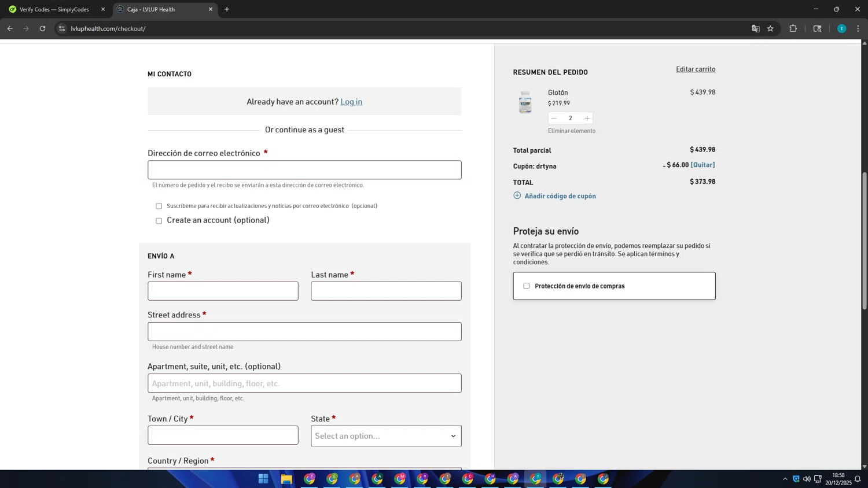
Task: Click into the First name field
Action: pyautogui.click(x=223, y=291)
